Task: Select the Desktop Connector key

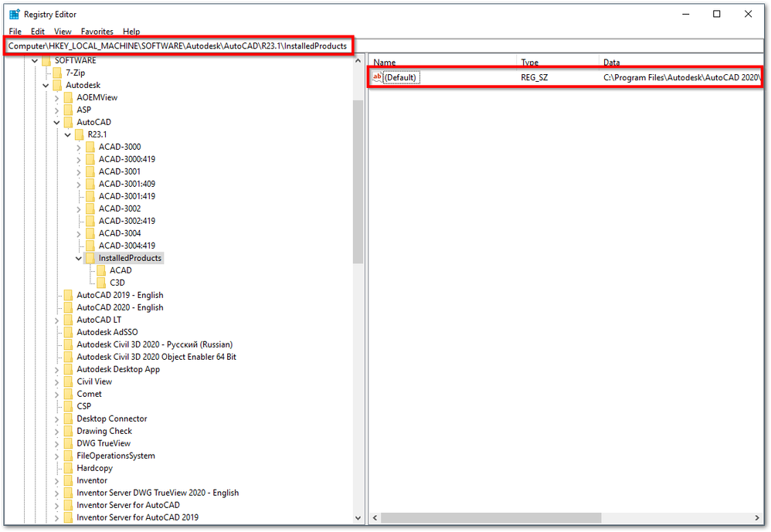Action: pos(111,418)
